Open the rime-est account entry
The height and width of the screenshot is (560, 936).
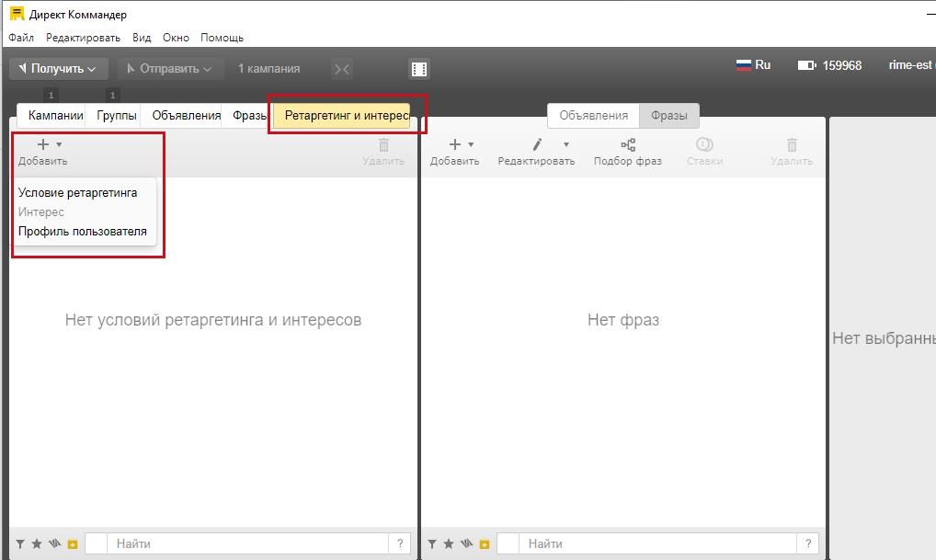point(911,65)
